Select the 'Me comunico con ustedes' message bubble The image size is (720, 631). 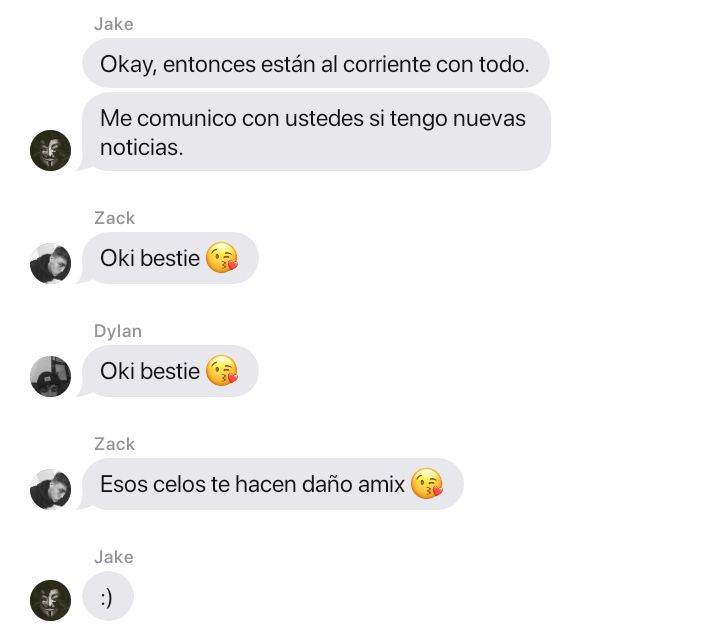(316, 132)
